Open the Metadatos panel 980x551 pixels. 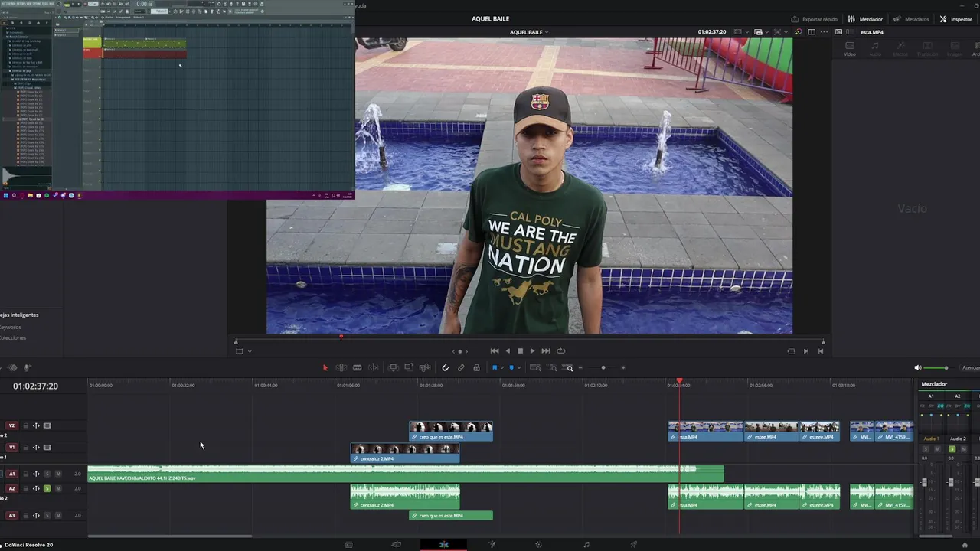point(911,19)
